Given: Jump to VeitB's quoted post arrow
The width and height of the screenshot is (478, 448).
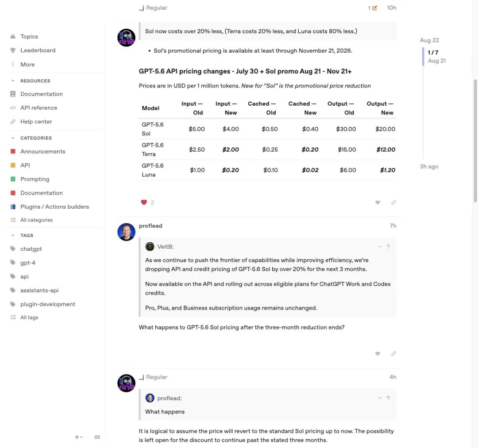Looking at the screenshot, I should click(x=389, y=247).
